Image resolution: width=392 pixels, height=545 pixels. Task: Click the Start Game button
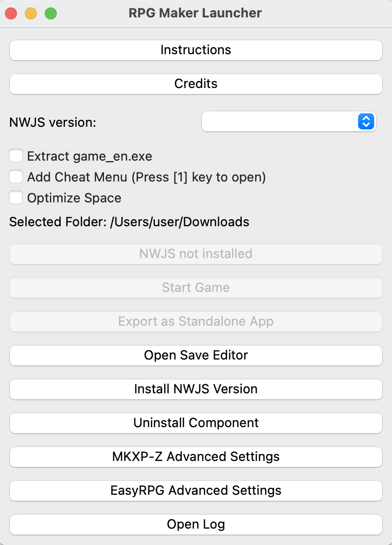click(196, 288)
